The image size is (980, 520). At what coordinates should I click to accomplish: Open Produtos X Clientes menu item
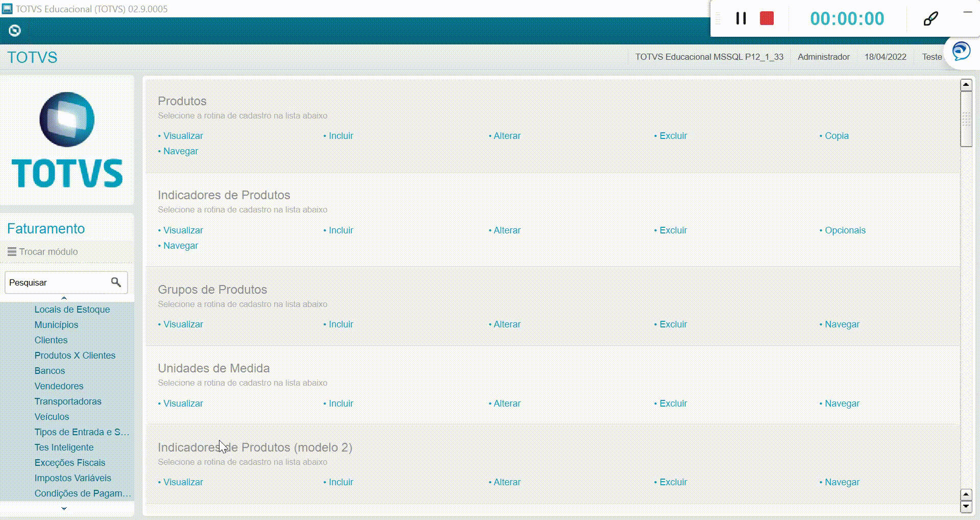pos(75,356)
